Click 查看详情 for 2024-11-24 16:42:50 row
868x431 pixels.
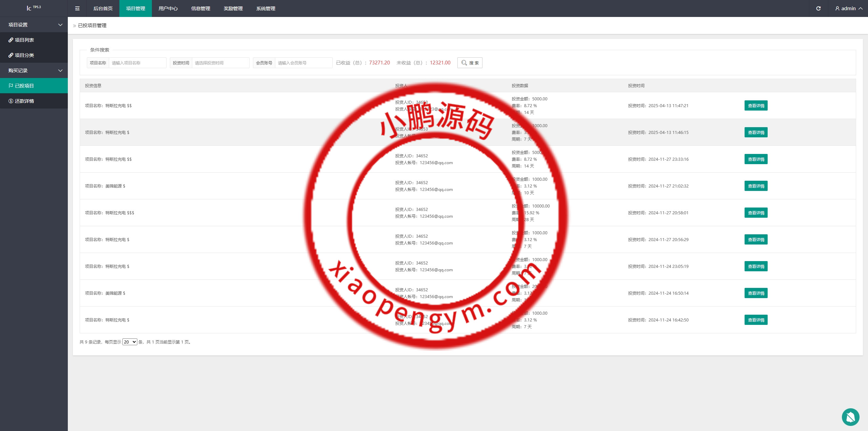(x=756, y=320)
